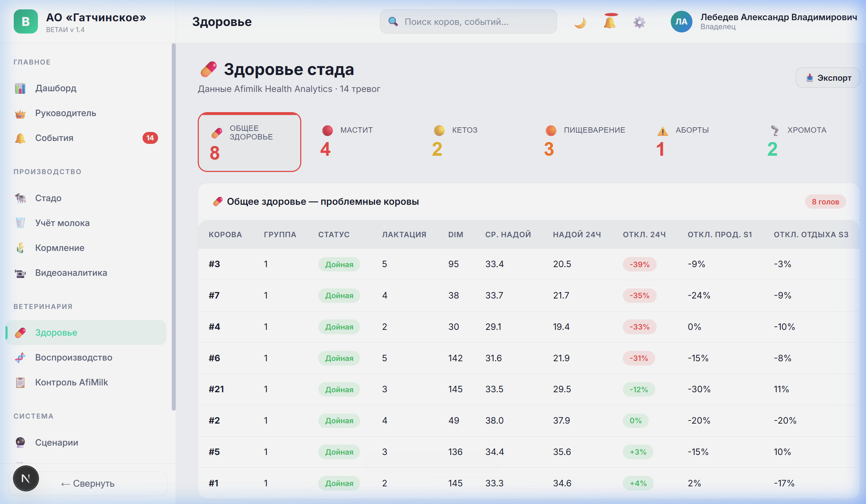Sort by ОТКЛ. 24Ч column header
The height and width of the screenshot is (504, 866).
coord(644,235)
